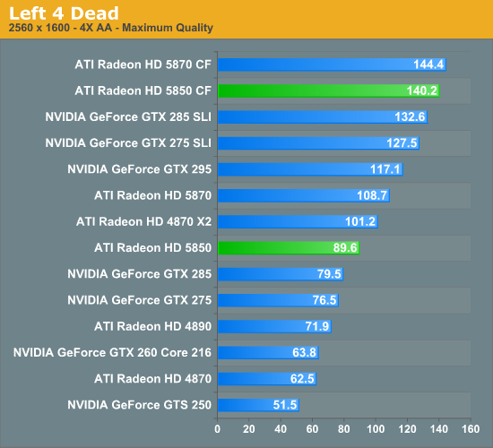
Task: Click the x-axis tick label 100
Action: pyautogui.click(x=376, y=429)
